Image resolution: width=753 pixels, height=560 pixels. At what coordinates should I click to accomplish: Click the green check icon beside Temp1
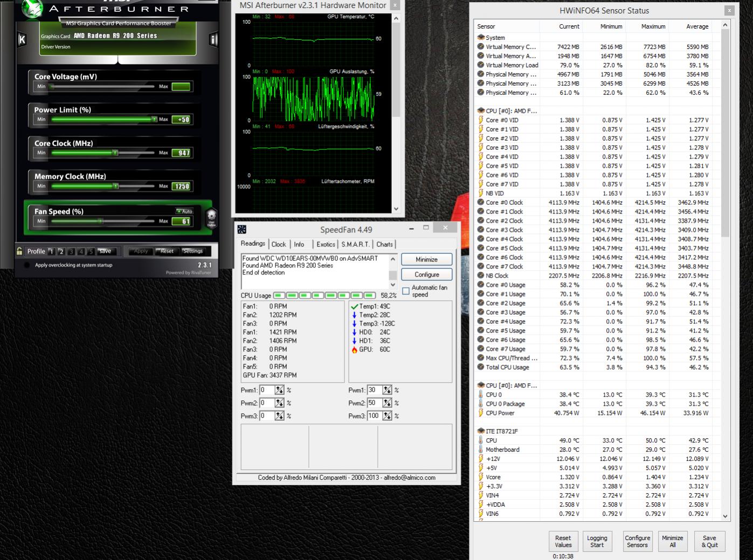[x=354, y=306]
